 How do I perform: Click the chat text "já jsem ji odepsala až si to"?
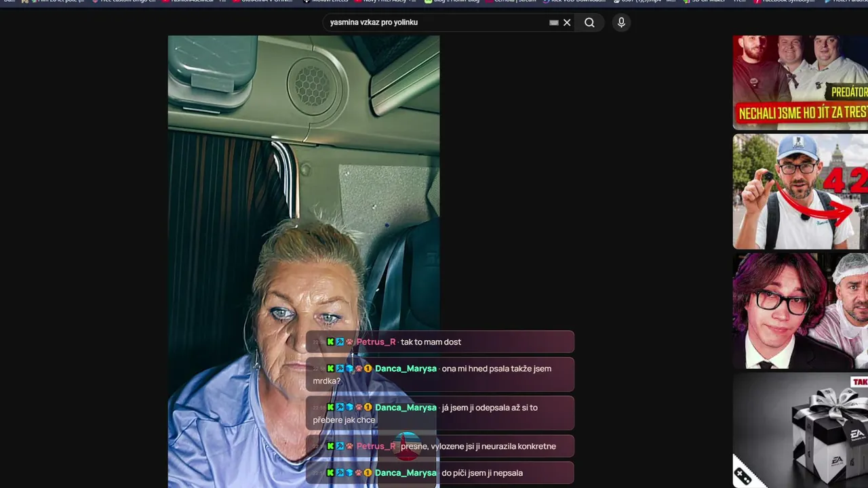point(490,407)
